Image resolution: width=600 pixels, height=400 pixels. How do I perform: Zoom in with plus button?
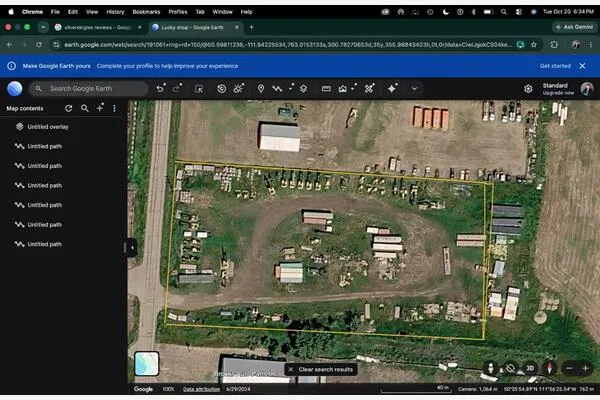[585, 368]
